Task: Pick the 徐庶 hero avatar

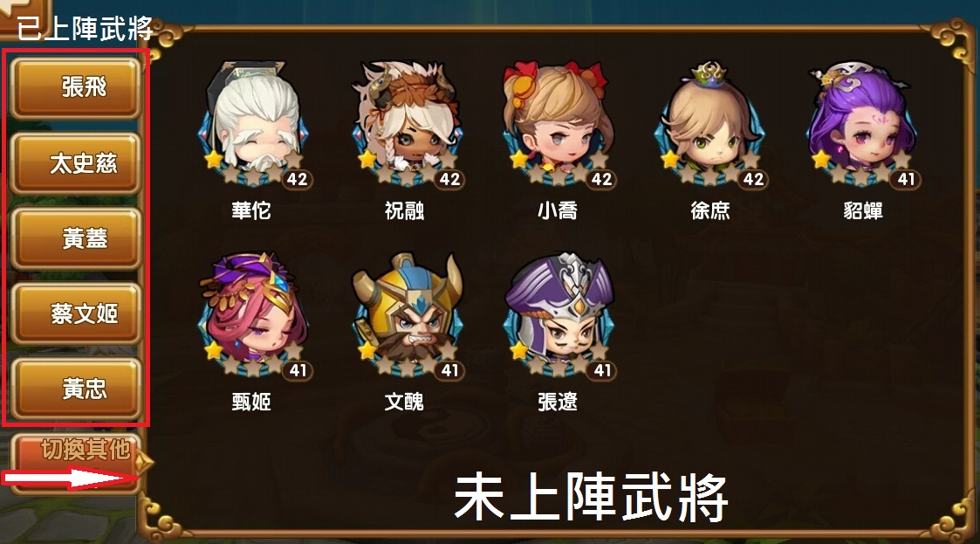Action: click(711, 124)
